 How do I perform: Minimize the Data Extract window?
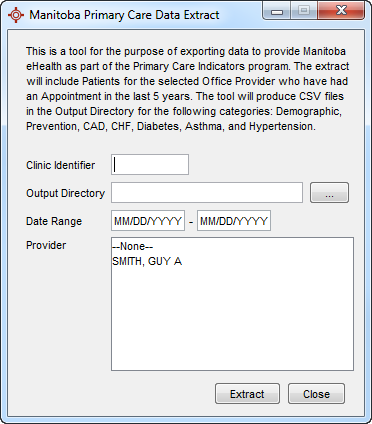(x=277, y=11)
